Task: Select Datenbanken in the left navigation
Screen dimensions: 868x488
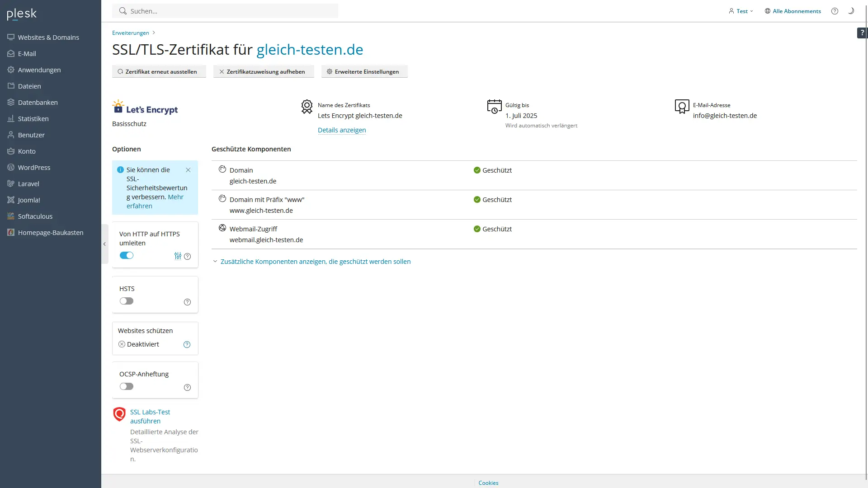Action: [38, 102]
